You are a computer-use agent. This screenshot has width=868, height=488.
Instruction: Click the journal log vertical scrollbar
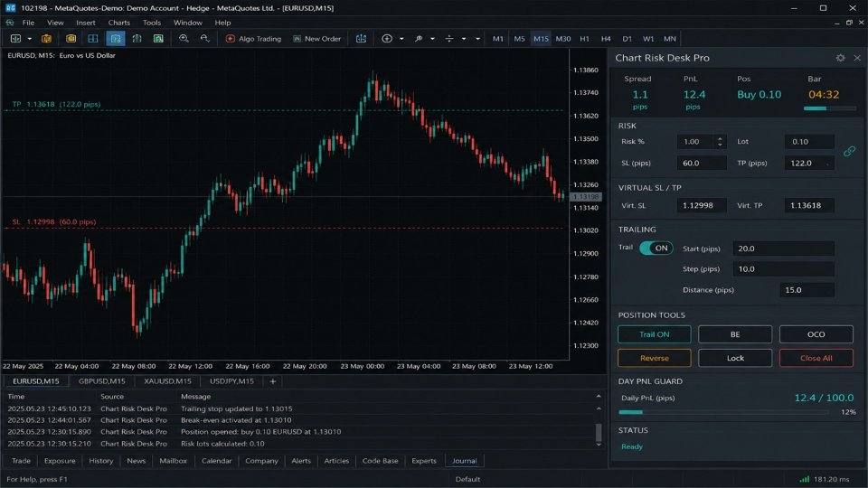(599, 434)
